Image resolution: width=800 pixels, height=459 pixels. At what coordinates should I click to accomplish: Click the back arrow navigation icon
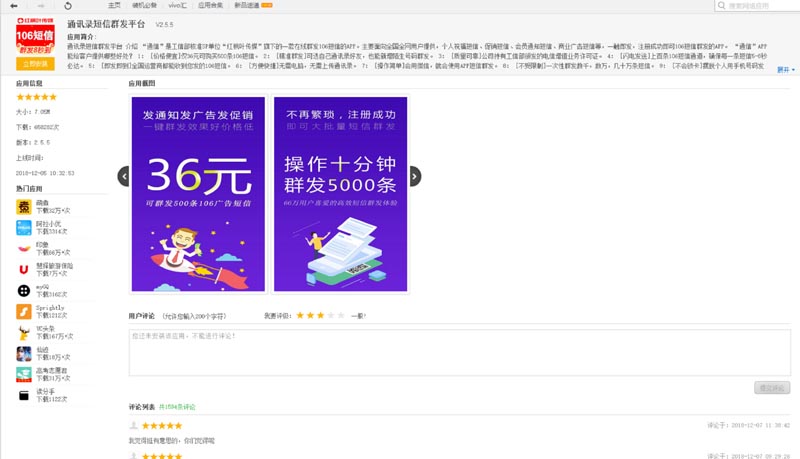pos(14,5)
